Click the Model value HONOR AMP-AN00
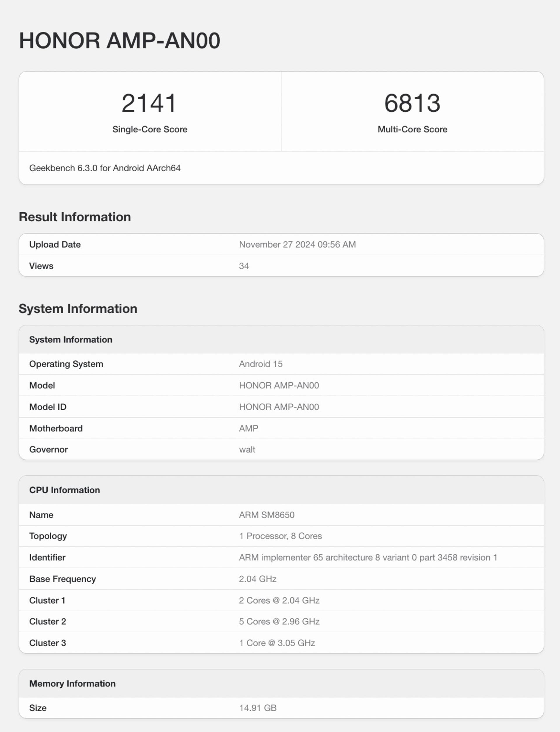Image resolution: width=560 pixels, height=732 pixels. coord(279,385)
